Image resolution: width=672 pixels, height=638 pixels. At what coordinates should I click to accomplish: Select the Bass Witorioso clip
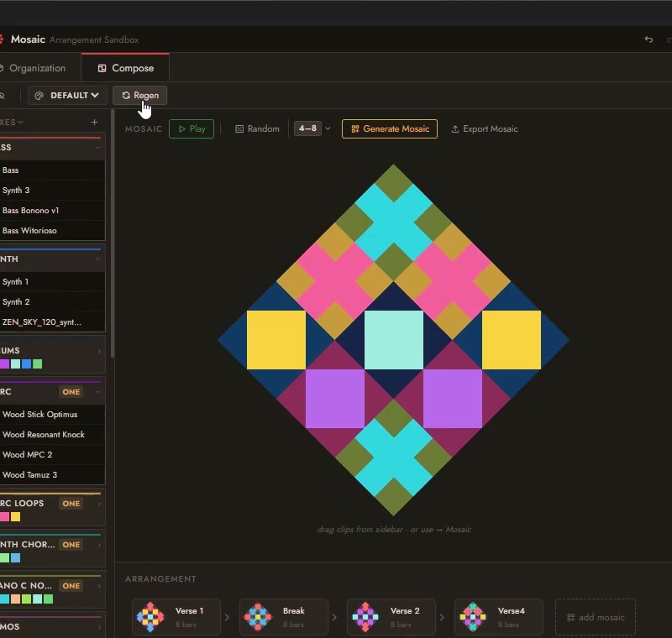pos(52,230)
